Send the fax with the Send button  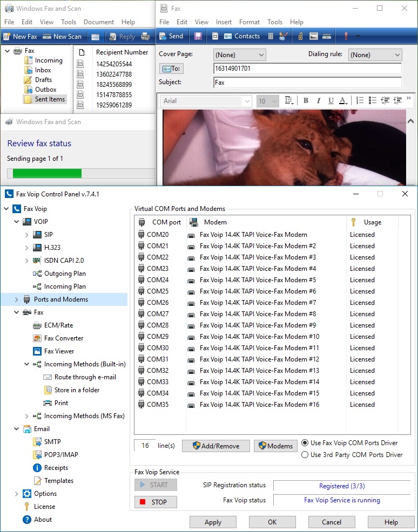171,36
